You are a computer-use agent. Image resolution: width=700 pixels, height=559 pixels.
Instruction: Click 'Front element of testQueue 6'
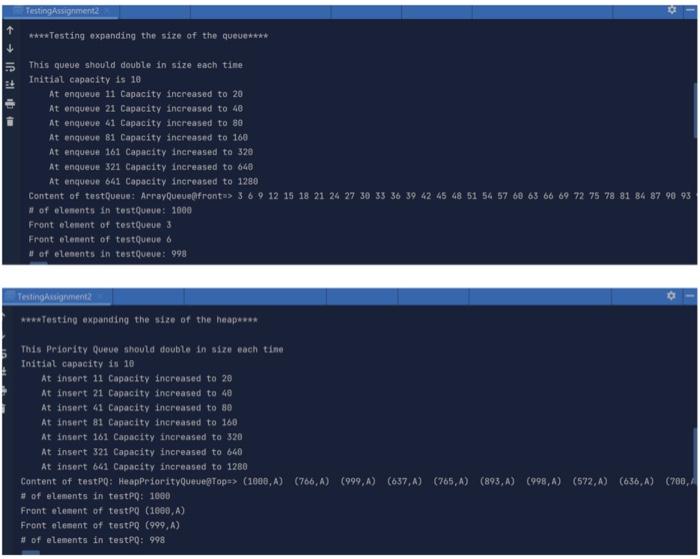click(100, 240)
